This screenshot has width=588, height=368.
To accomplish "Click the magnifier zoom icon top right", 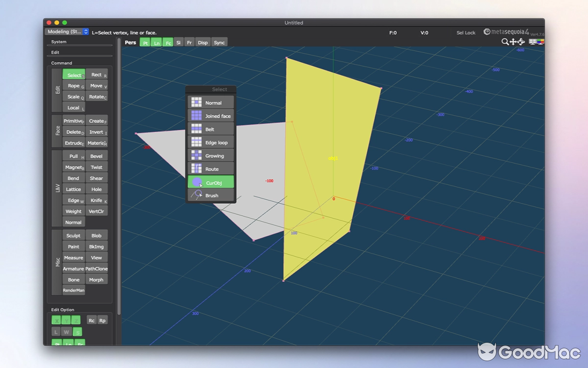I will 504,41.
